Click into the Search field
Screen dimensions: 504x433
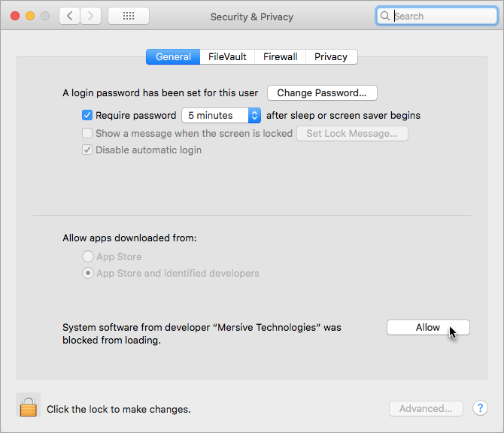pos(437,16)
